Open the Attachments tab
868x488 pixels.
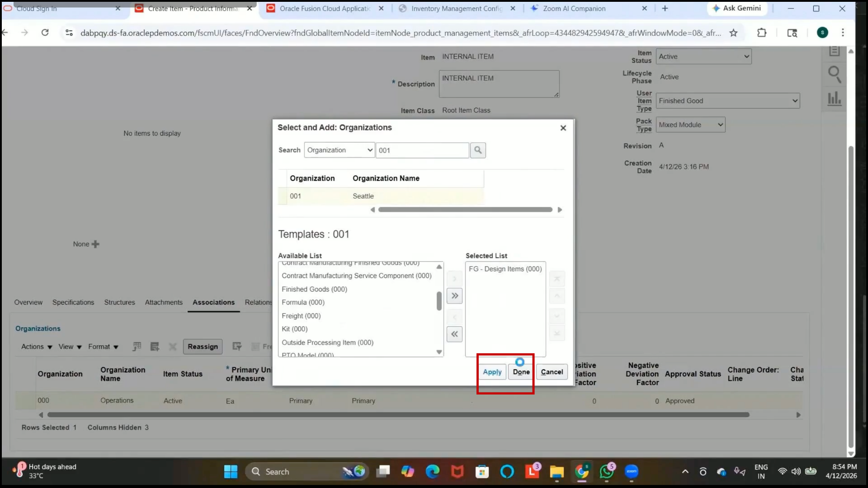[164, 302]
